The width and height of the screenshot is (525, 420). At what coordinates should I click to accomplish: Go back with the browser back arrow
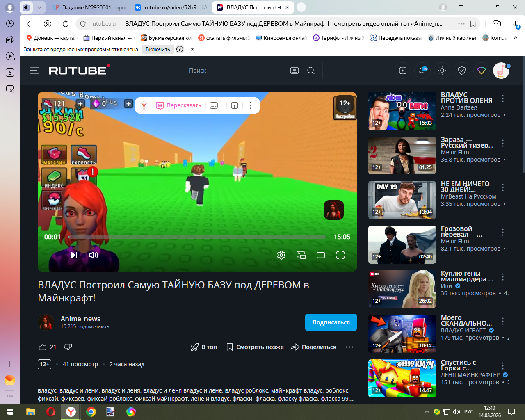click(x=30, y=24)
